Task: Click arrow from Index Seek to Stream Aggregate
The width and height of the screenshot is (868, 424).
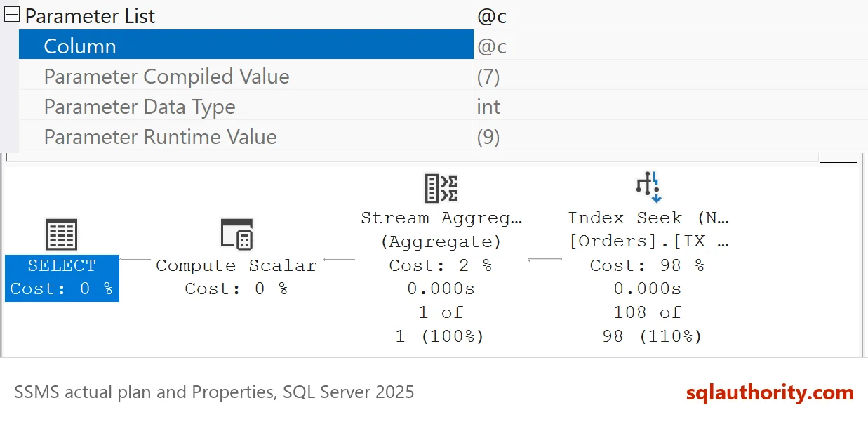Action: (545, 260)
